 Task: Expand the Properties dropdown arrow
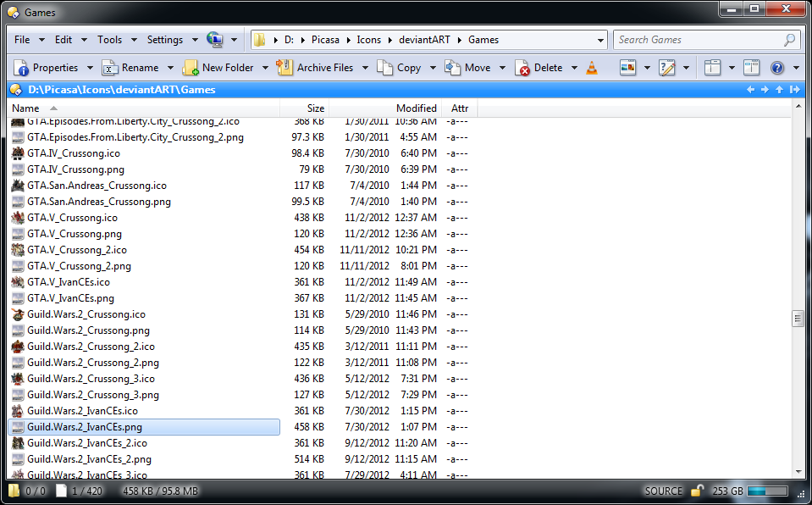click(x=90, y=68)
